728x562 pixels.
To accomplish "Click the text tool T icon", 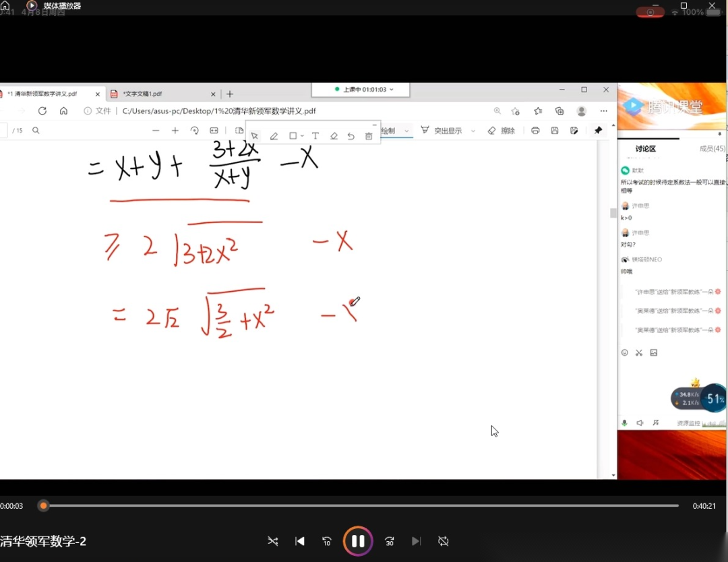I will point(315,136).
